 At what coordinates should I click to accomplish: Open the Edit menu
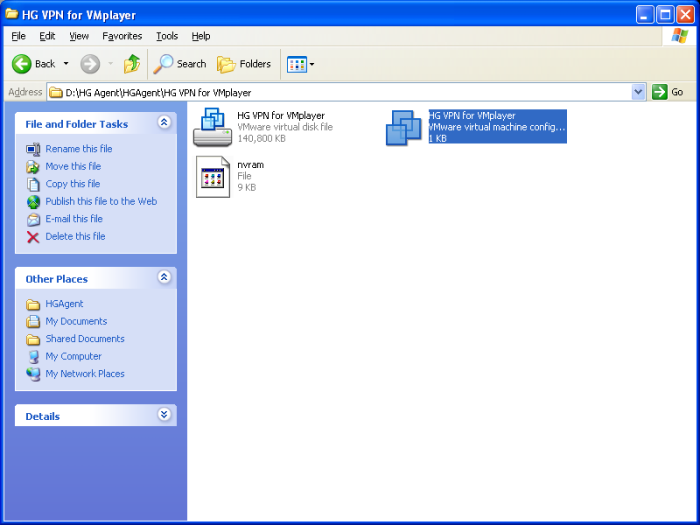[47, 36]
